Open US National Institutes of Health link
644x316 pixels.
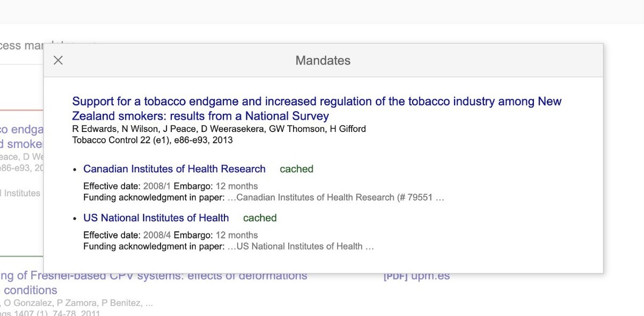(156, 218)
